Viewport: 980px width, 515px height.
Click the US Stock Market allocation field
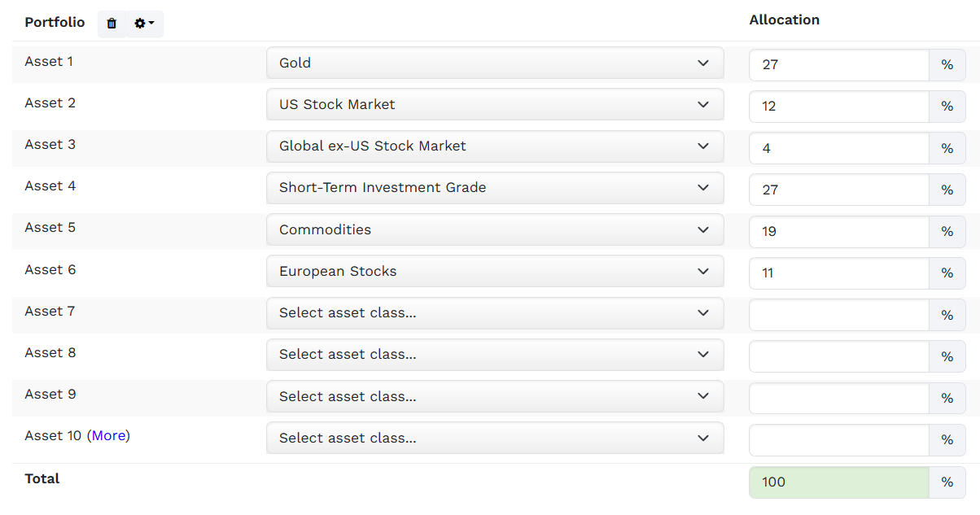839,107
